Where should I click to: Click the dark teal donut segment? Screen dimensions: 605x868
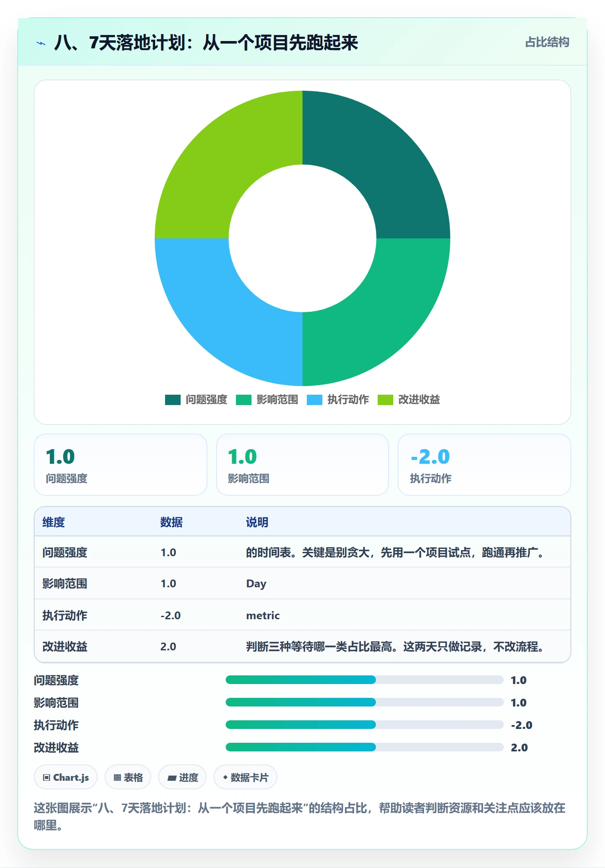(380, 160)
